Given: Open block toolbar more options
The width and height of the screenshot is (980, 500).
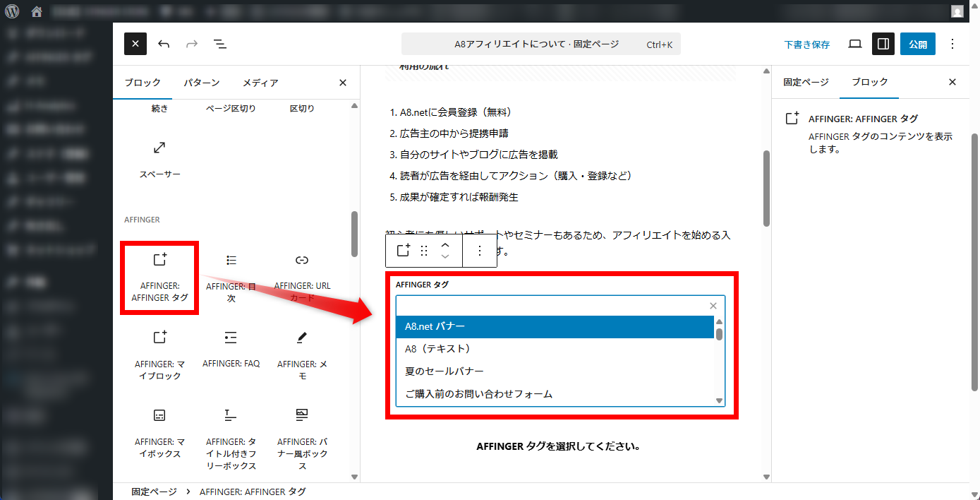Looking at the screenshot, I should point(480,251).
